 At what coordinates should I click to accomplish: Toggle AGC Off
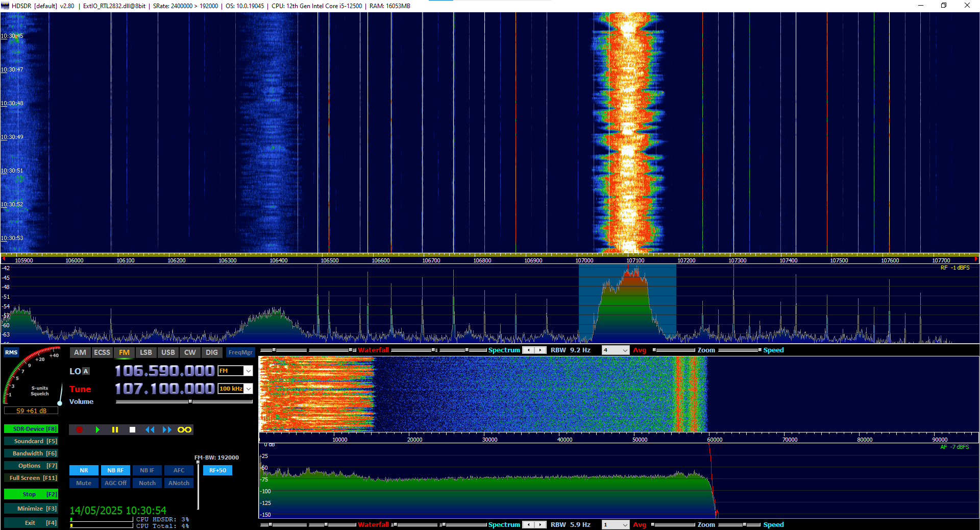115,483
